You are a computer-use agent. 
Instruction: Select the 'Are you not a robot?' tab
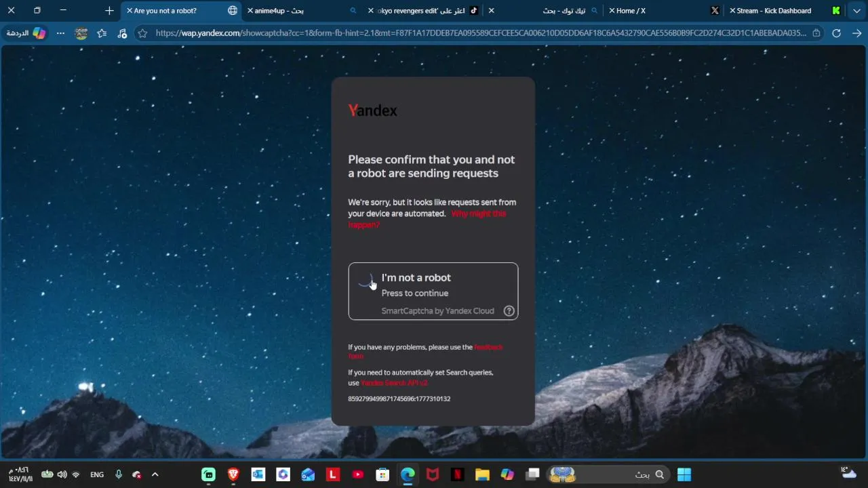click(182, 11)
